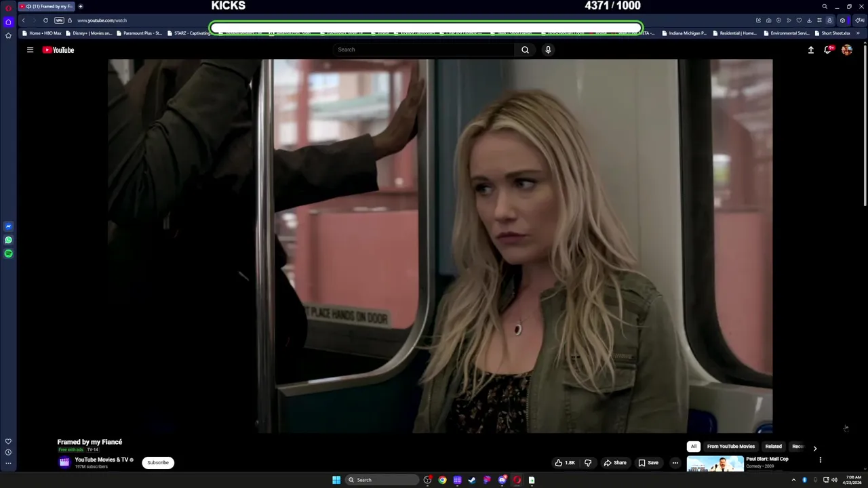868x488 pixels.
Task: Click the Share button
Action: pyautogui.click(x=615, y=463)
